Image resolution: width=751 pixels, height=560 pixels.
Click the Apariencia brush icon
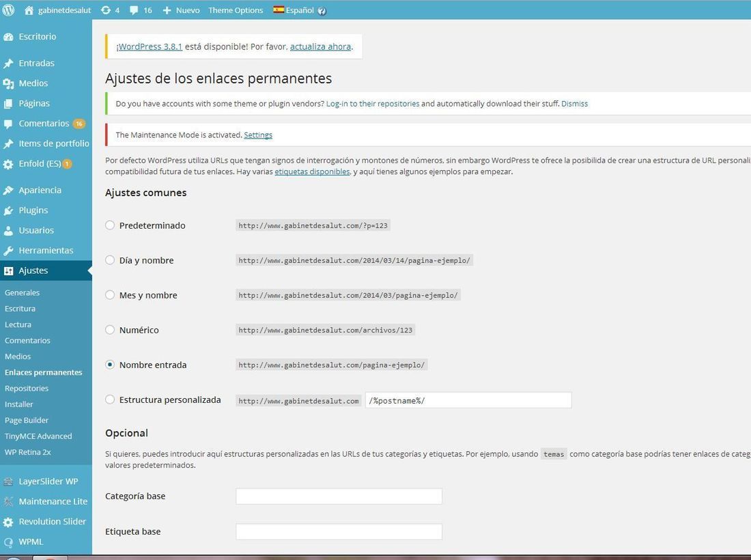(x=8, y=190)
